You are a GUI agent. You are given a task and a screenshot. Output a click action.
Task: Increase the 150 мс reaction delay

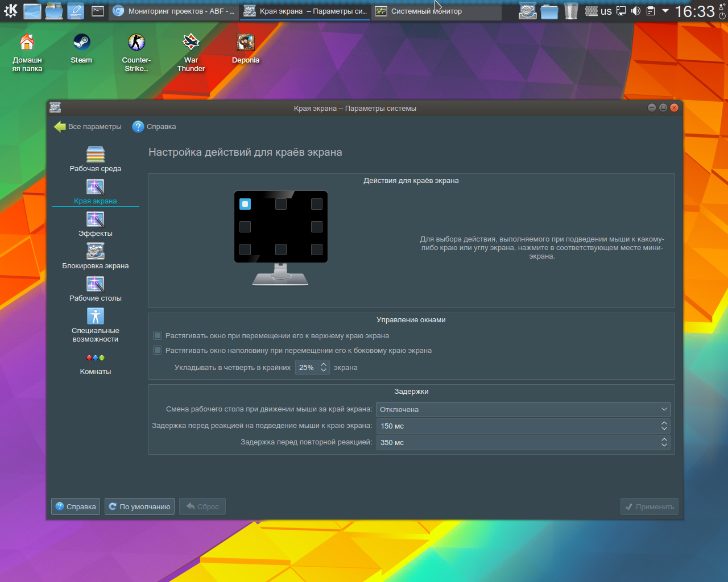pos(664,423)
